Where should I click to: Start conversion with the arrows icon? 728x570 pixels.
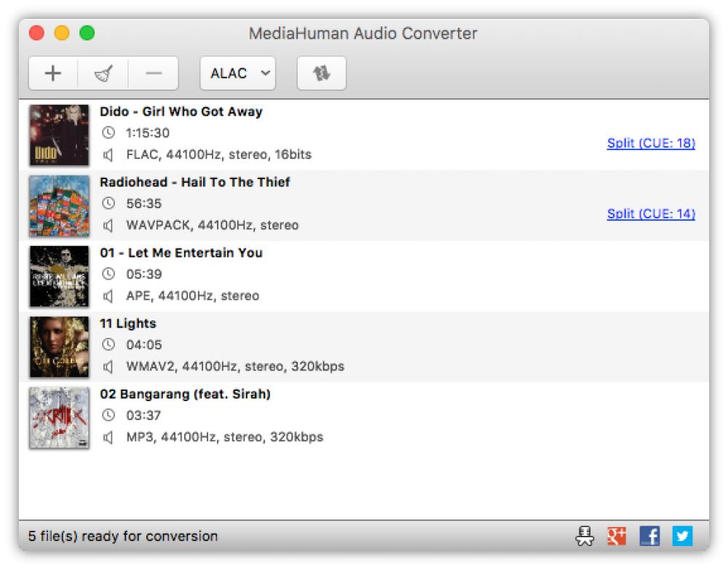(x=322, y=73)
